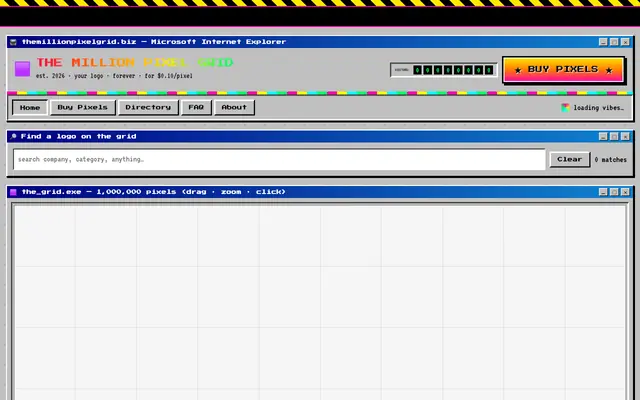640x400 pixels.
Task: Minimize the Internet Explorer window
Action: tap(603, 42)
